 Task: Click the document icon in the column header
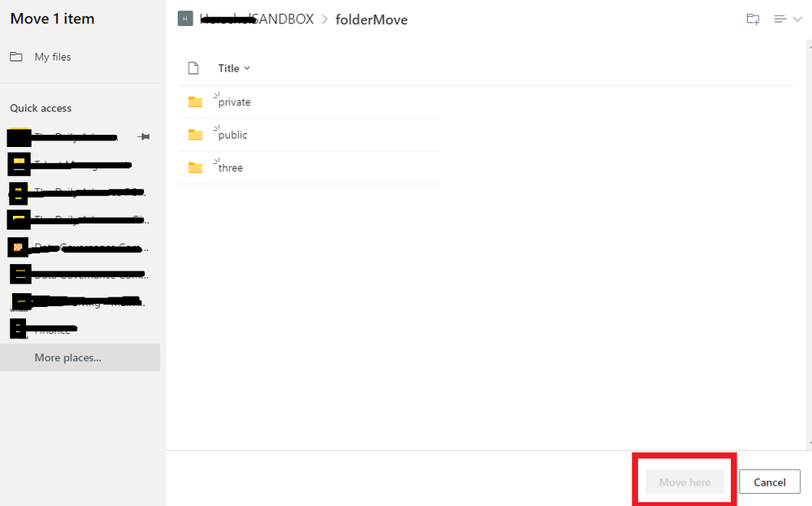click(x=193, y=67)
